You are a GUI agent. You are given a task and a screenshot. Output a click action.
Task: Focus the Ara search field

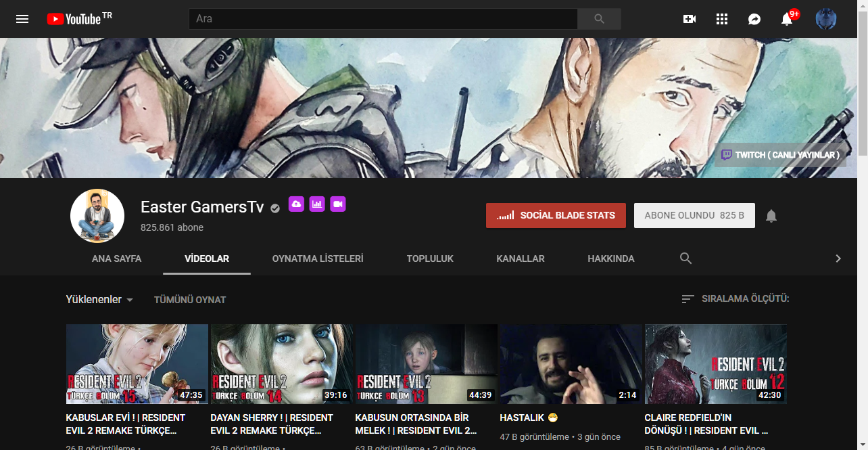(383, 19)
